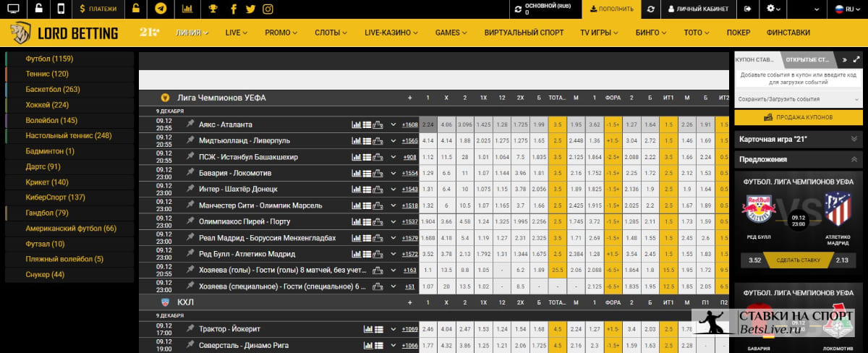The image size is (868, 353).
Task: Open standings icon for Манчестер Сити - Олимпик Марсель
Action: [378, 205]
